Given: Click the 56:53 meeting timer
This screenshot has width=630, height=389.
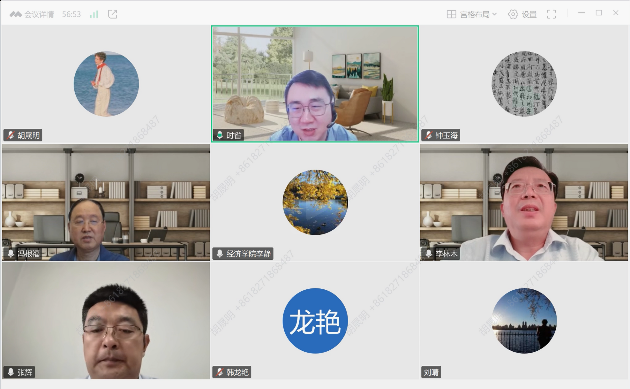Looking at the screenshot, I should click(72, 14).
